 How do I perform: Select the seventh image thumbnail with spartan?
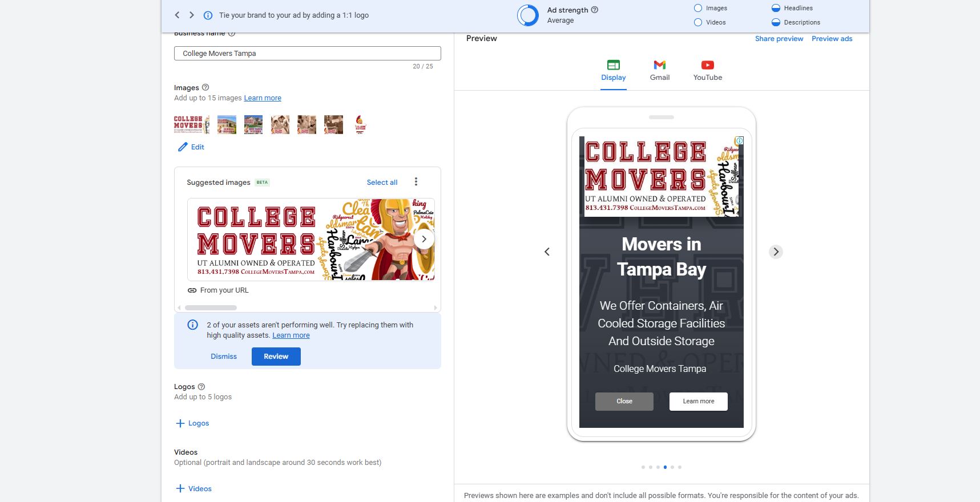coord(360,124)
